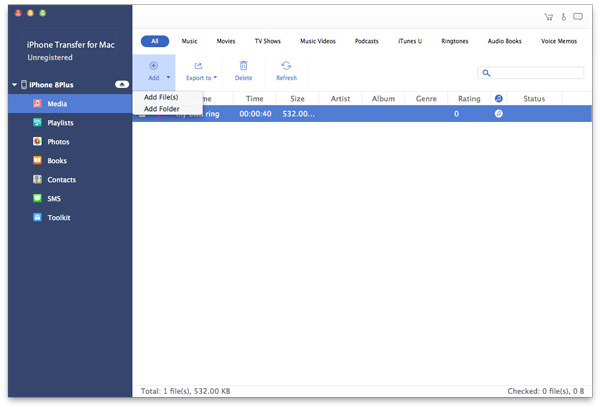Select Media in the sidebar
Screen dimensions: 600x408
click(70, 104)
